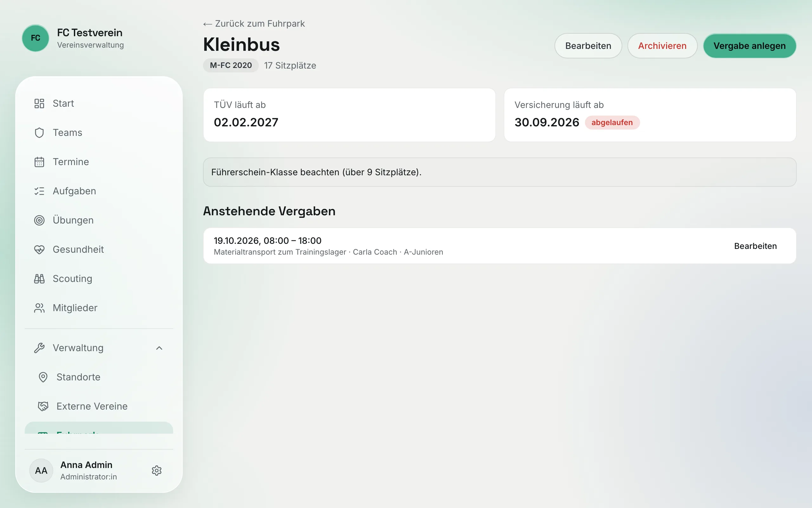The image size is (812, 508).
Task: Click the FC Testverein club name
Action: [90, 33]
